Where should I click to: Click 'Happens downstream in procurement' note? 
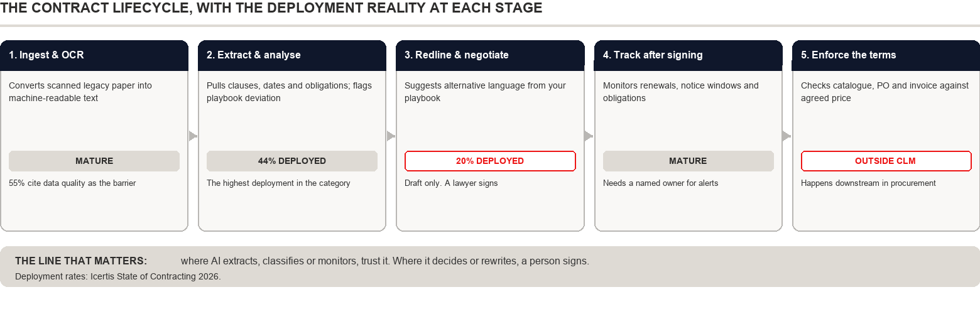tap(868, 183)
